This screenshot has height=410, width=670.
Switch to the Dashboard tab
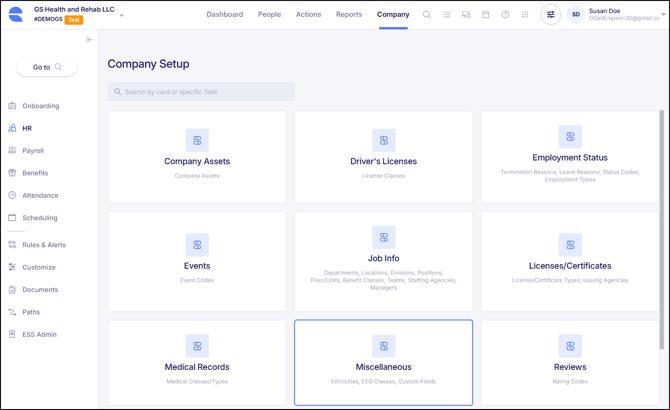(224, 15)
